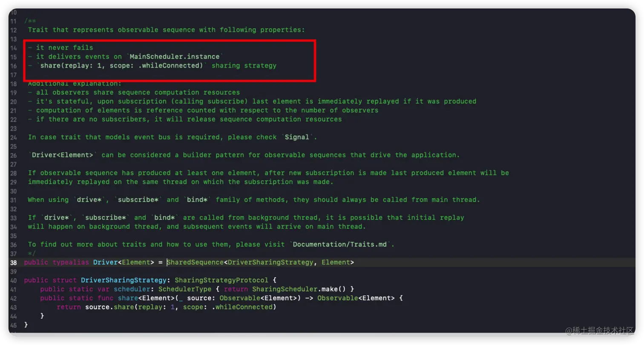The width and height of the screenshot is (644, 345).
Task: Click the comment opener '/**' on line 11
Action: click(x=30, y=21)
